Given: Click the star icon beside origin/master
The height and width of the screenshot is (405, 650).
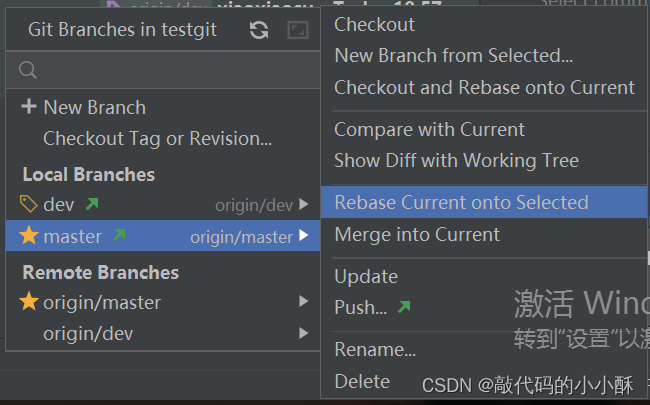Looking at the screenshot, I should click(x=29, y=301).
